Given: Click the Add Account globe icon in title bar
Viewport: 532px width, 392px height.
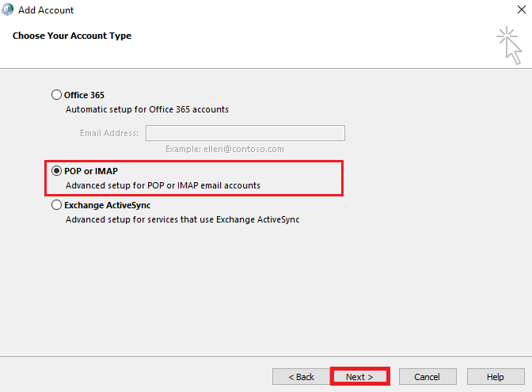Looking at the screenshot, I should tap(8, 10).
